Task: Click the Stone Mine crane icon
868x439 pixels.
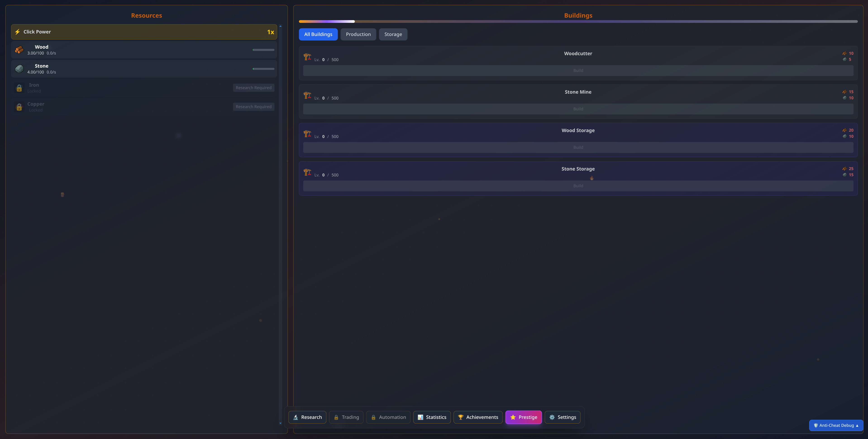Action: (x=307, y=95)
